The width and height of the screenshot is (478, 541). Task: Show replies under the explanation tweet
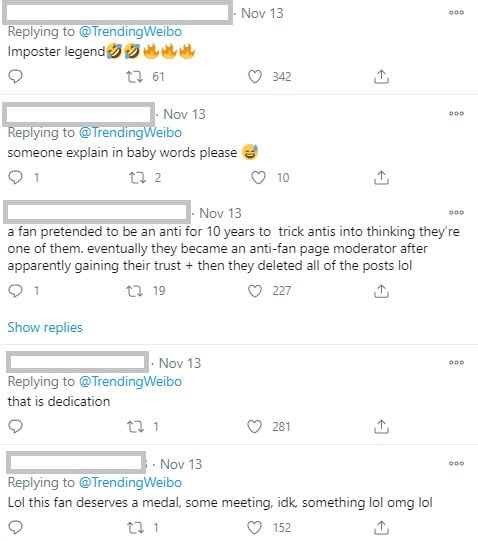(45, 327)
